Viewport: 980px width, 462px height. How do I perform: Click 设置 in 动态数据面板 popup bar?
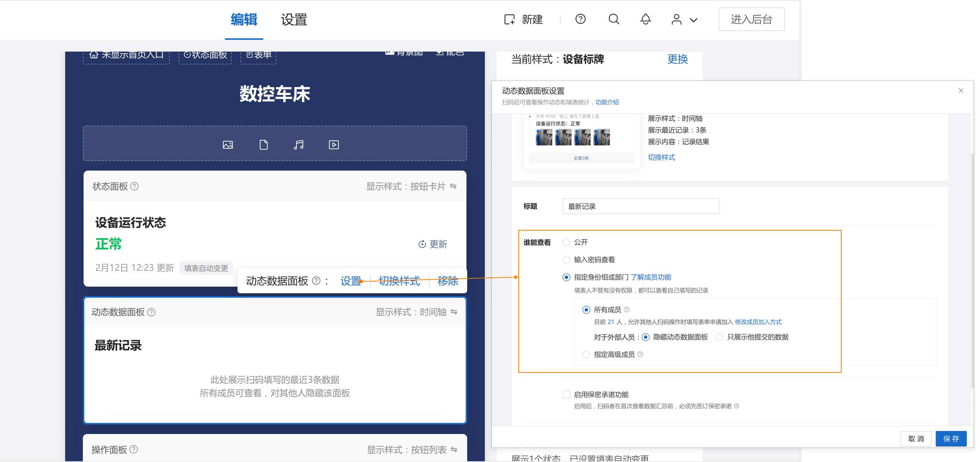point(350,281)
